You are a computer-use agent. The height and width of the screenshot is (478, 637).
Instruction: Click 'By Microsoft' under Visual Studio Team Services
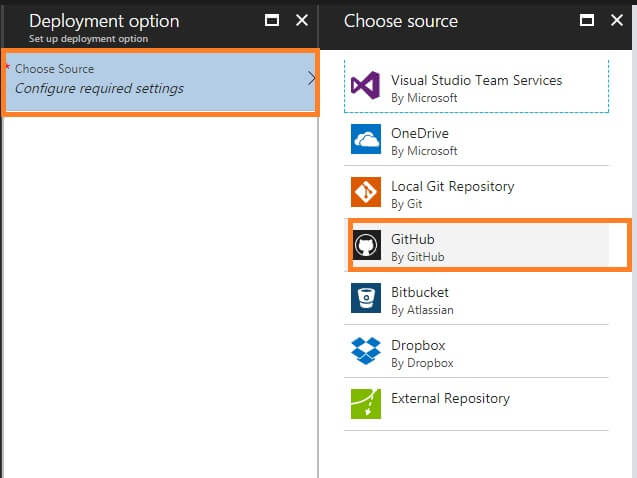424,98
